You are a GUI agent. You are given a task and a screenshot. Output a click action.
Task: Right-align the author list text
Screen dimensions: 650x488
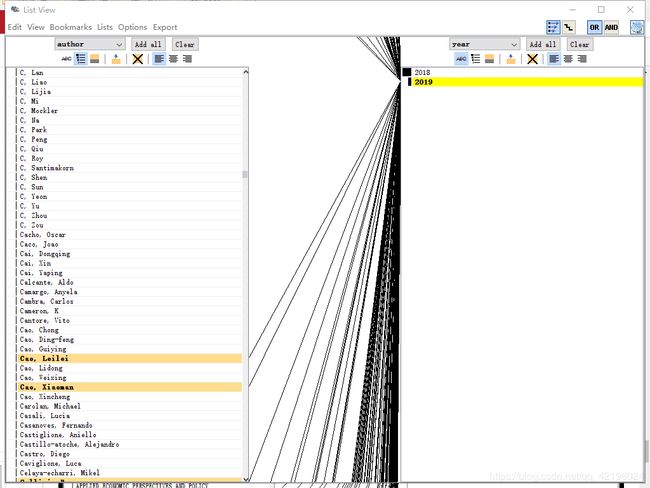[x=187, y=59]
